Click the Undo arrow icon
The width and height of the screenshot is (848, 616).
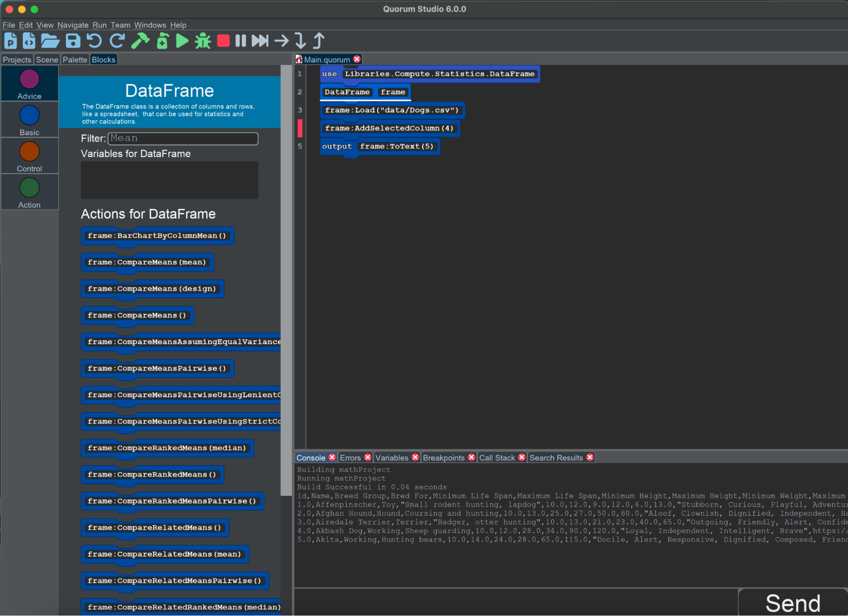pyautogui.click(x=95, y=41)
